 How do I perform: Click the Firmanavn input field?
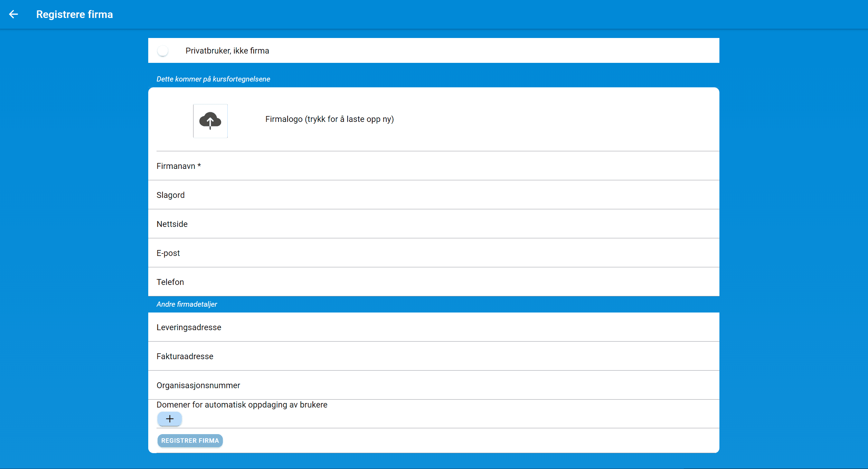(433, 166)
